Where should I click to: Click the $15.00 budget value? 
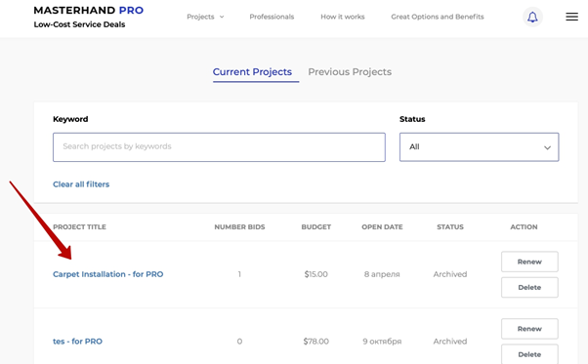[316, 274]
